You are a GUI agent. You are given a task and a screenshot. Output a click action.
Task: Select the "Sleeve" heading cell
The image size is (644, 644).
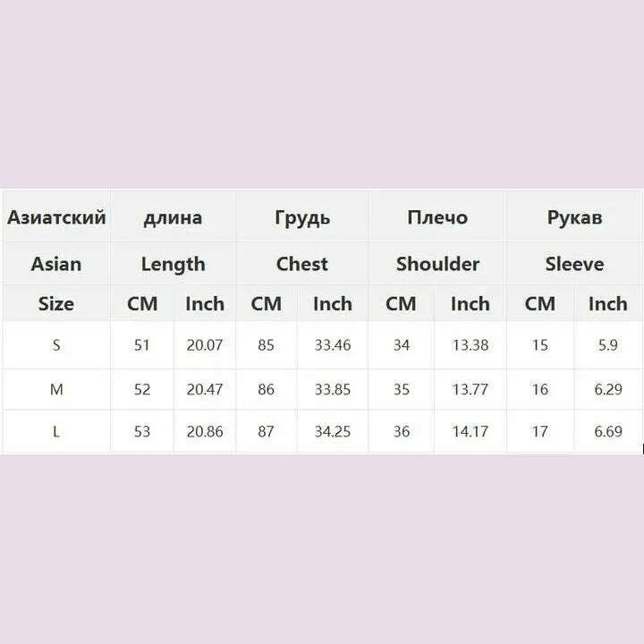pos(574,264)
